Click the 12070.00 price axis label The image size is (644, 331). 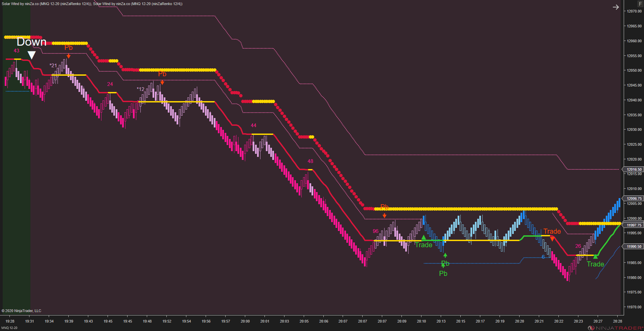(x=634, y=11)
